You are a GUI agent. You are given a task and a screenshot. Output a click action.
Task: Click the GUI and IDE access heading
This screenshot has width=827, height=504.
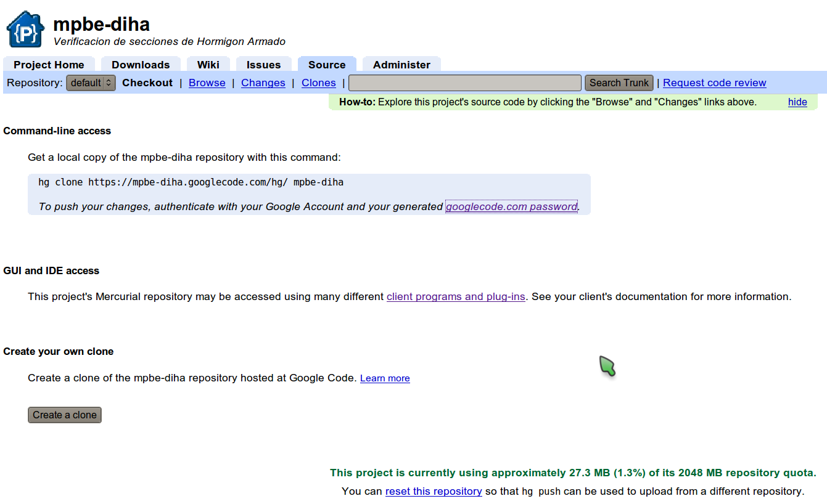point(51,270)
